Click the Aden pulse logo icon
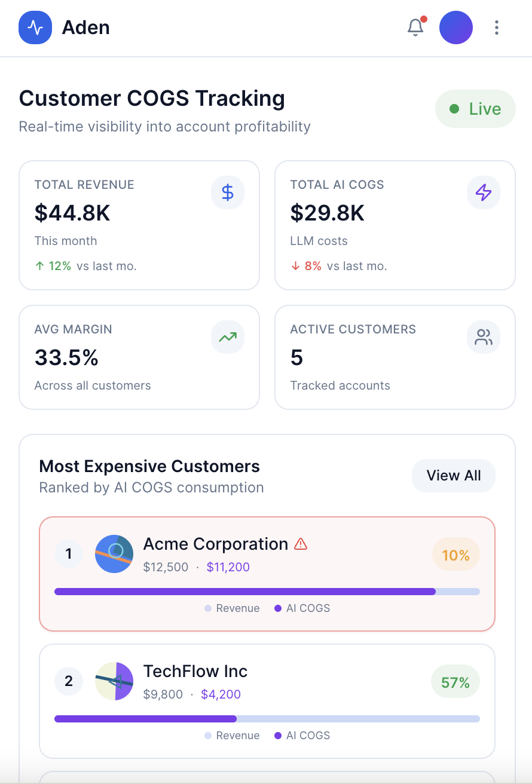Screen dimensions: 532x784 tap(35, 27)
